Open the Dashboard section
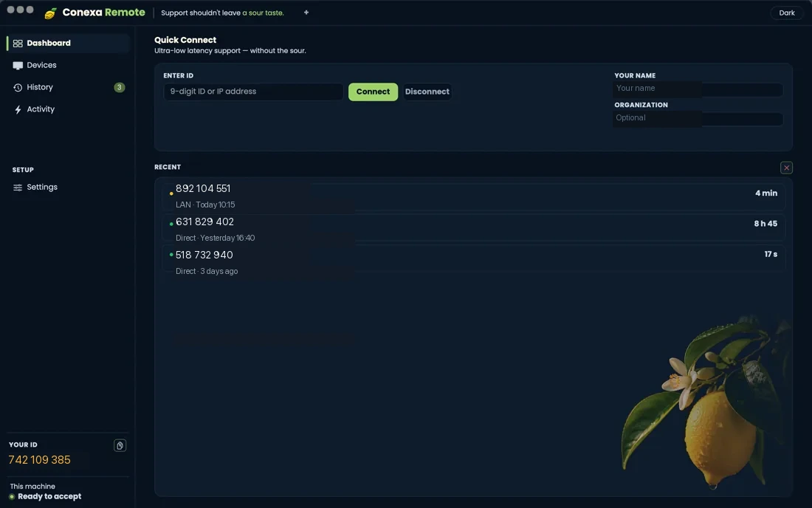Screen dimensions: 812x508 68,43
